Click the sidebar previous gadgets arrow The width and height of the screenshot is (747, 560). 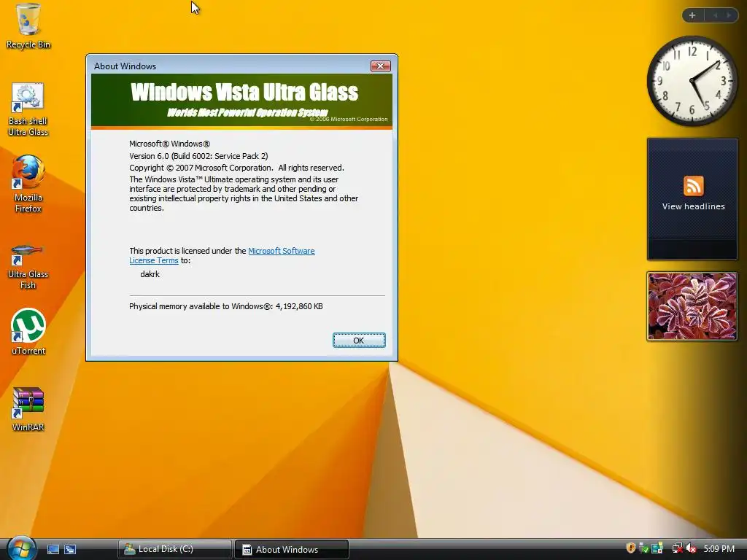715,15
